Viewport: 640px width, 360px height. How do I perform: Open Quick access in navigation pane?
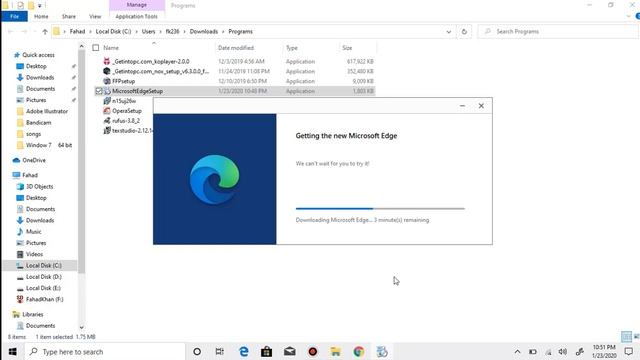(38, 55)
